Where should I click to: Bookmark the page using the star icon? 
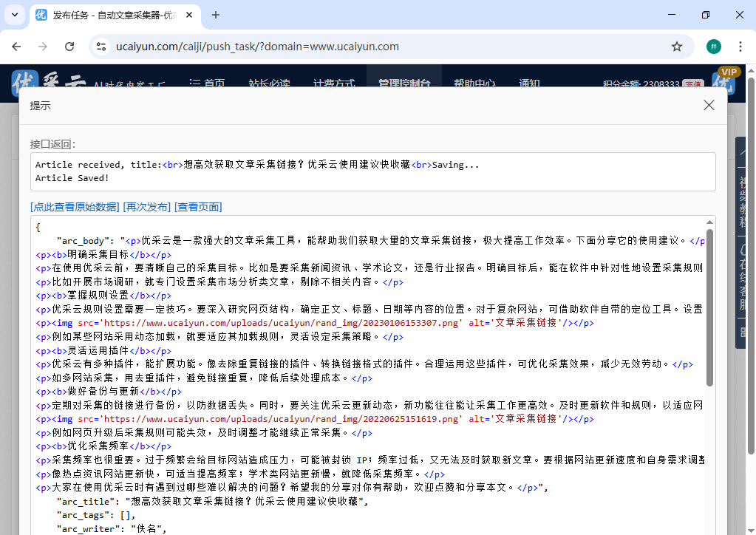[x=676, y=46]
